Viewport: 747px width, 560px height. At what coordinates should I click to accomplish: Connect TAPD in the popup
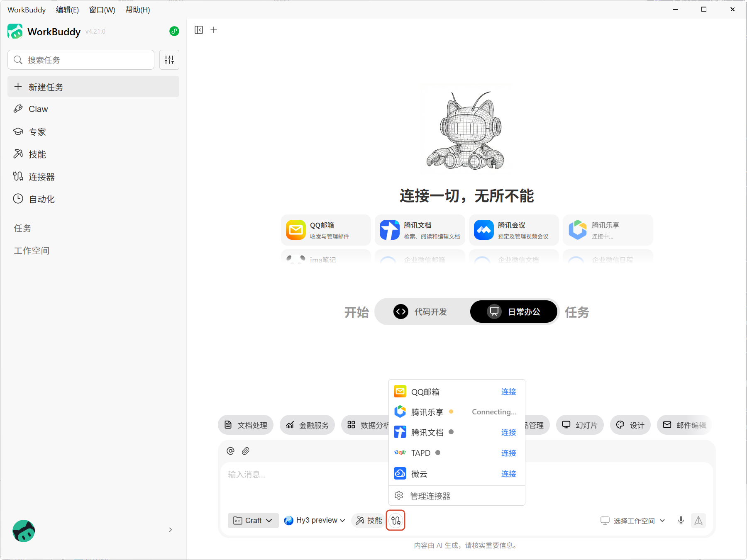tap(508, 453)
